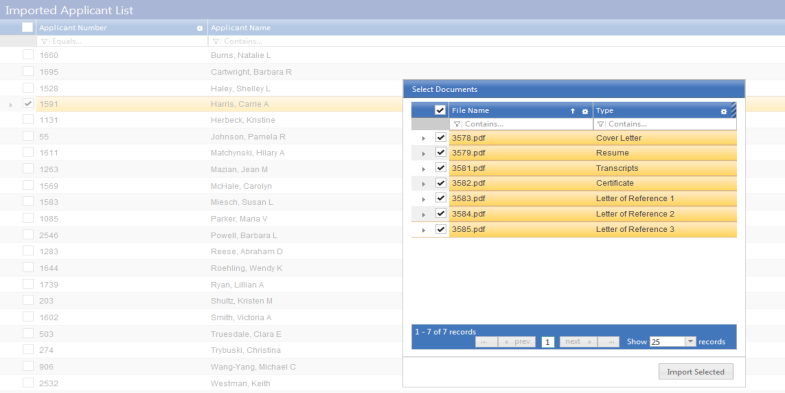The height and width of the screenshot is (393, 785).
Task: Select applicant name Wang-Yang, Michael C
Action: (x=253, y=367)
